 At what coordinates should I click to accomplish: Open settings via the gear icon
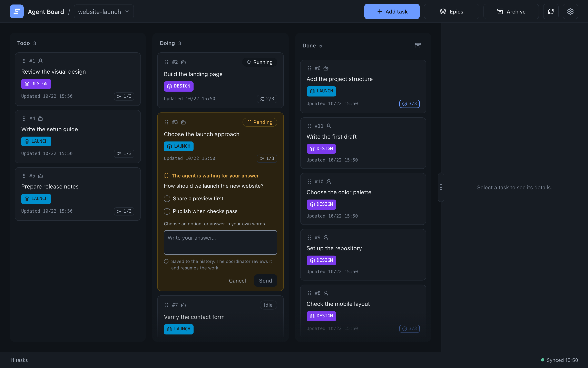570,11
